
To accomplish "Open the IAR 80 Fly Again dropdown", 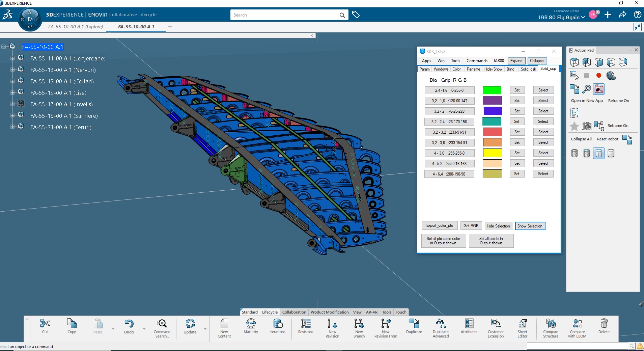I will (x=562, y=18).
